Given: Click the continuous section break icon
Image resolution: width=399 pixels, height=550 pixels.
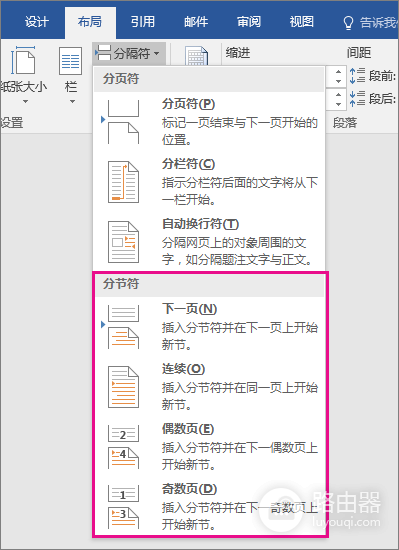Looking at the screenshot, I should point(123,387).
